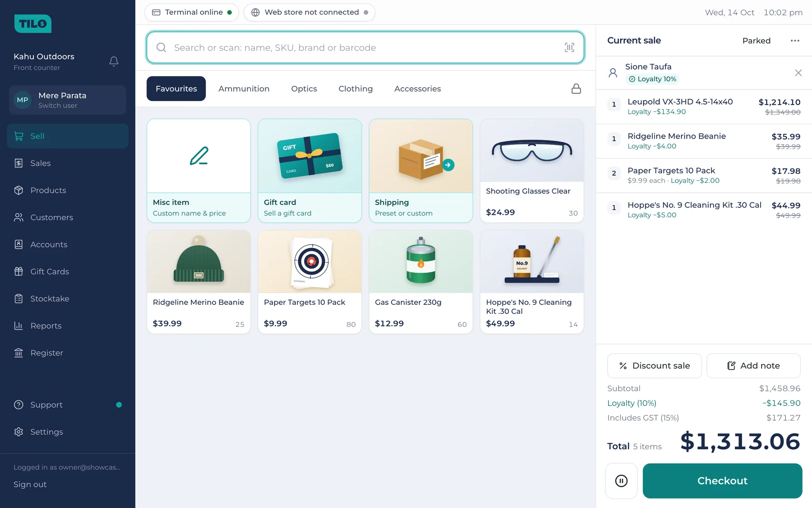This screenshot has height=508, width=812.
Task: Open Sales in the sidebar
Action: coord(68,163)
